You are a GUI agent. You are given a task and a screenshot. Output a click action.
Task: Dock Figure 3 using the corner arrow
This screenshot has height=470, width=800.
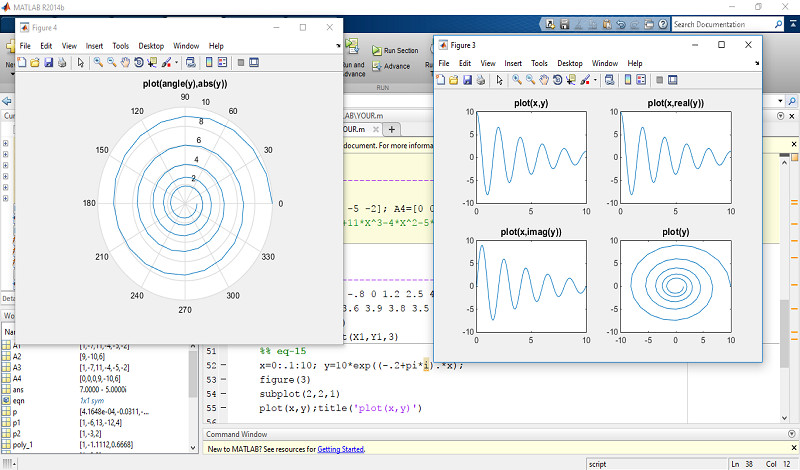tap(757, 63)
